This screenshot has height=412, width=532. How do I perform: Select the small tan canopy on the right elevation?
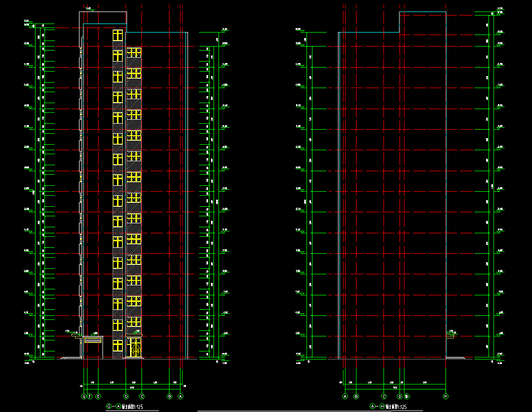(450, 336)
